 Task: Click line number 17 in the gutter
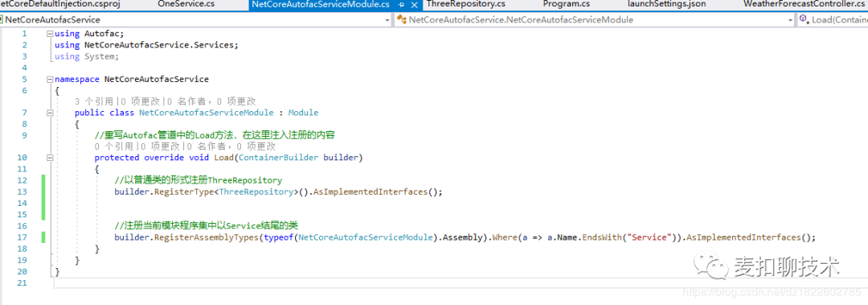coord(23,237)
